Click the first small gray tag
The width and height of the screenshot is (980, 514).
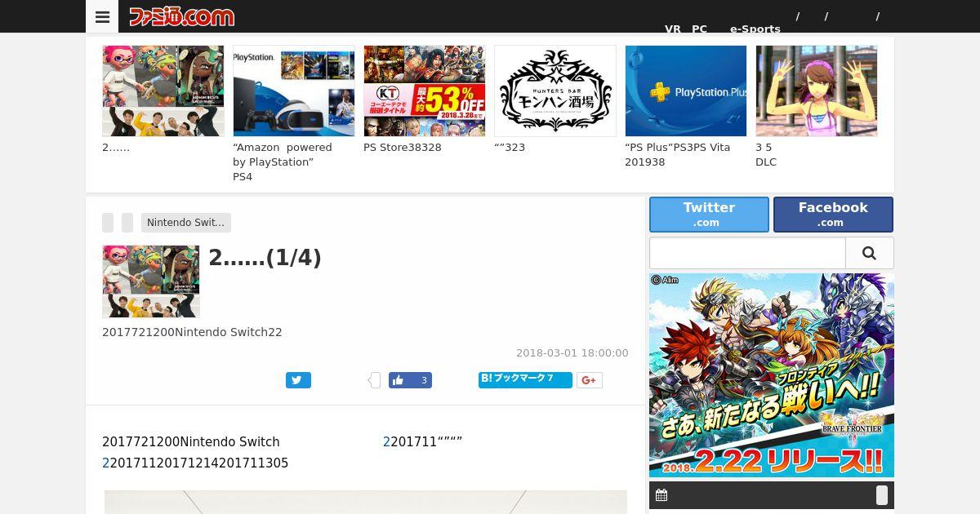tap(108, 223)
